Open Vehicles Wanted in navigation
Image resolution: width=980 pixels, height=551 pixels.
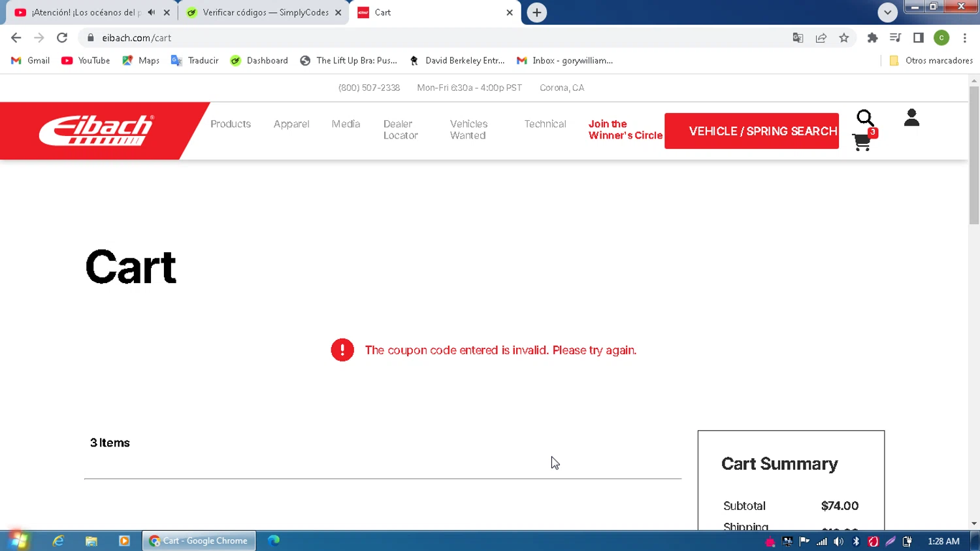tap(468, 129)
